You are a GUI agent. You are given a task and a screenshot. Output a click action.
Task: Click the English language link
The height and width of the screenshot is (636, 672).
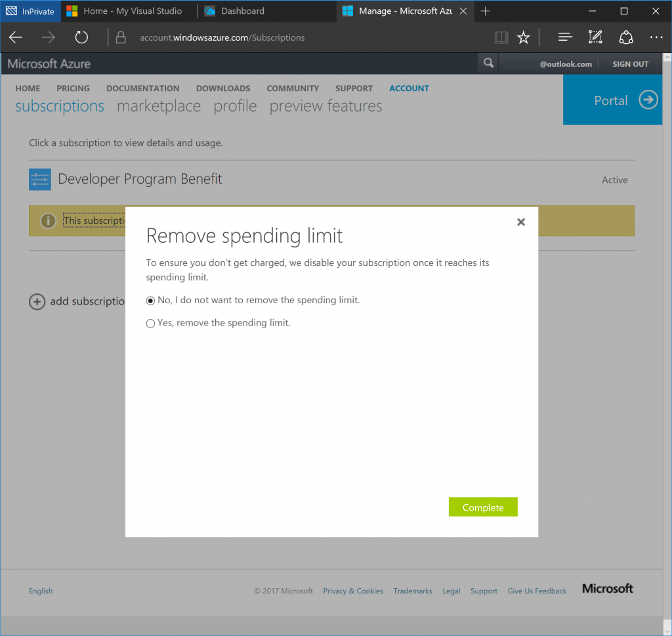(41, 591)
